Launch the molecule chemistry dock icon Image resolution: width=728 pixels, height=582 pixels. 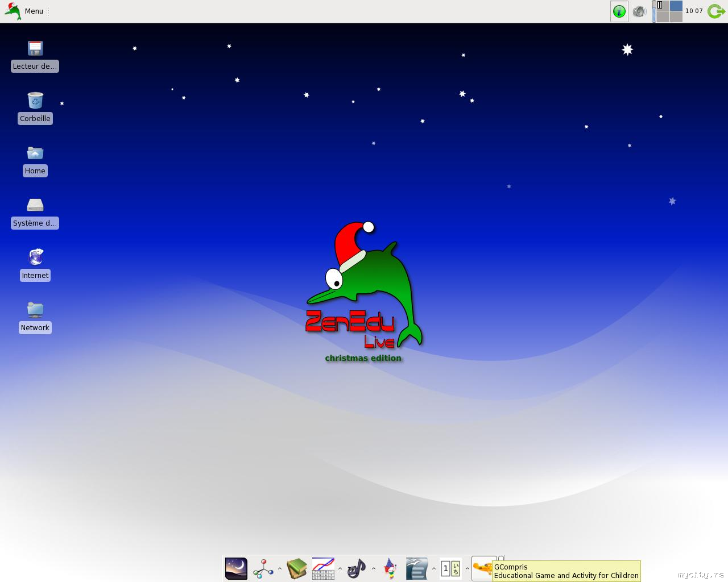[x=263, y=568]
